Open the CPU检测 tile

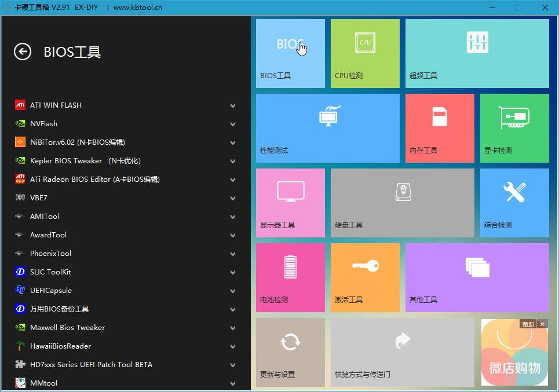(x=364, y=53)
